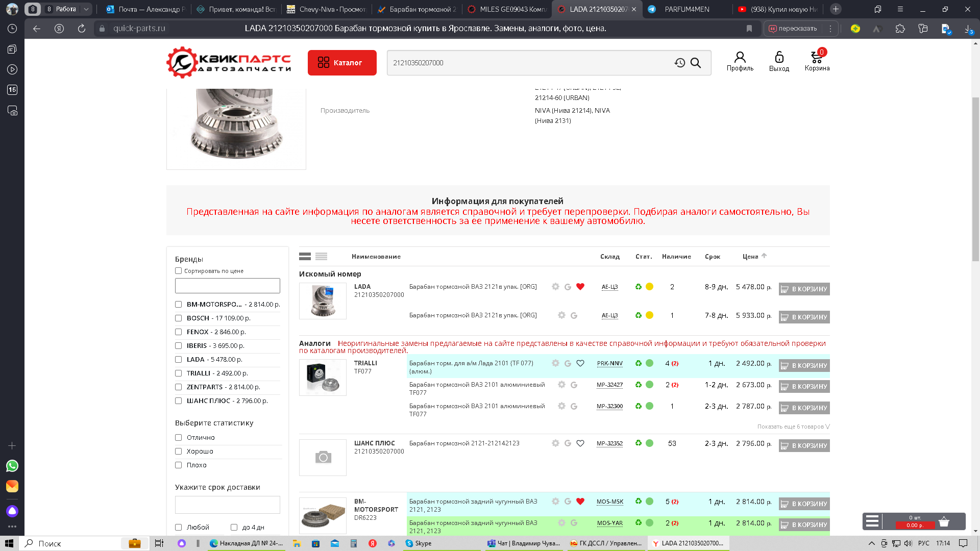Add TRIALLI TF077 to favorites heart
Screen dimensions: 980x551
click(580, 363)
